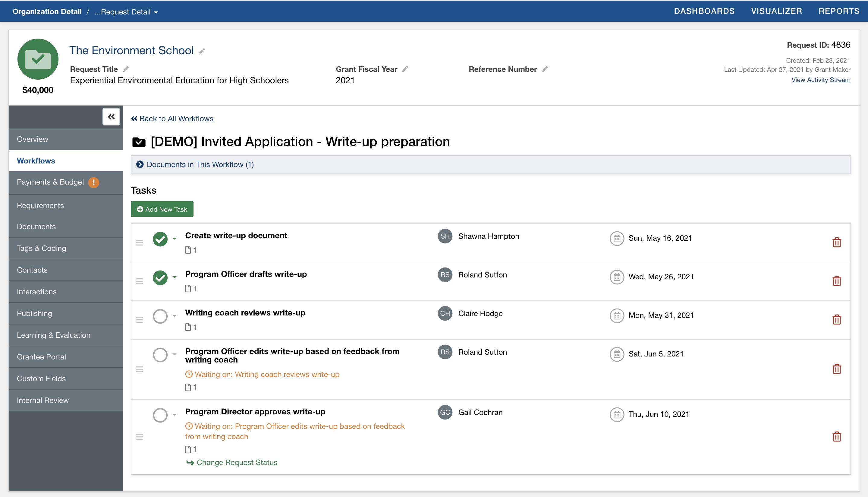The width and height of the screenshot is (868, 497).
Task: Click the green checkmark icon on 'Create write-up document'
Action: (x=160, y=238)
